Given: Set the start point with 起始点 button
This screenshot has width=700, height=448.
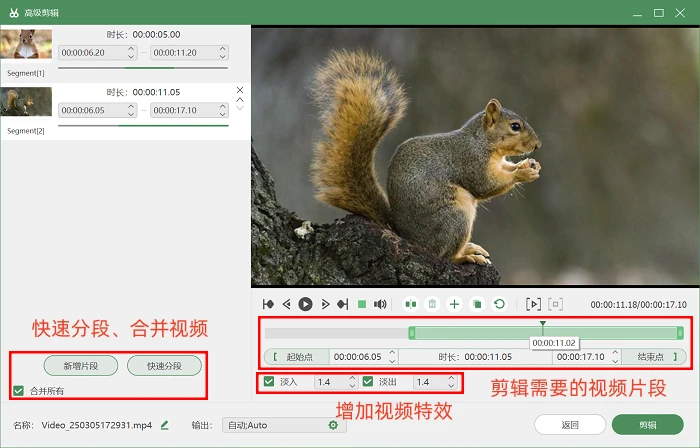Looking at the screenshot, I should [x=297, y=357].
